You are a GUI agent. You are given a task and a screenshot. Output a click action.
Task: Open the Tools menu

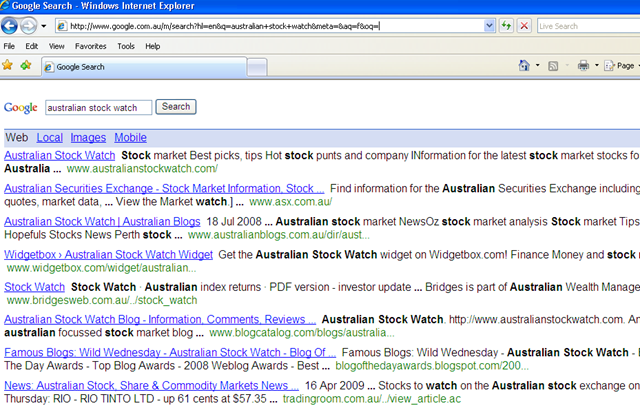click(126, 46)
